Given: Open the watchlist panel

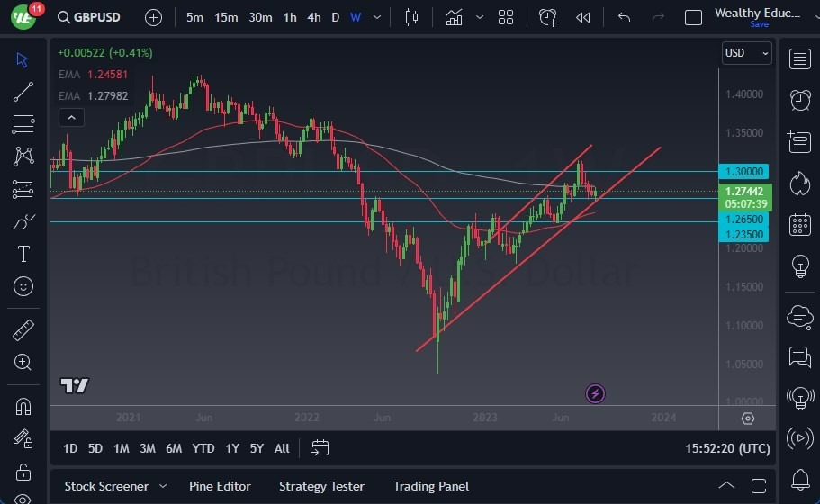Looking at the screenshot, I should coord(800,58).
